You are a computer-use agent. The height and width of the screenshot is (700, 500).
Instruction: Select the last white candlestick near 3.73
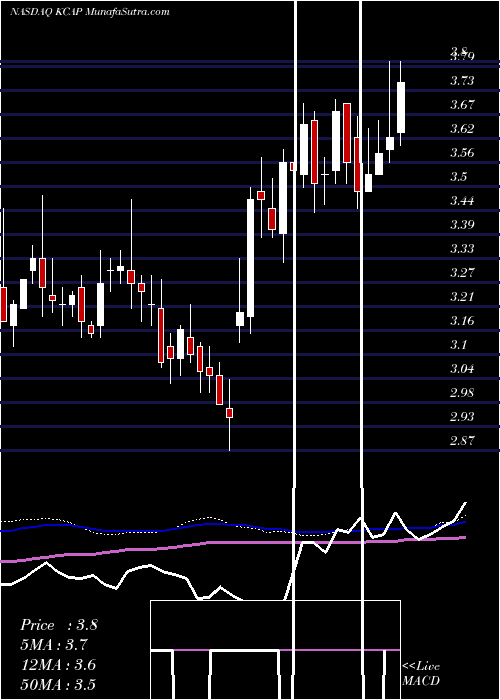401,107
